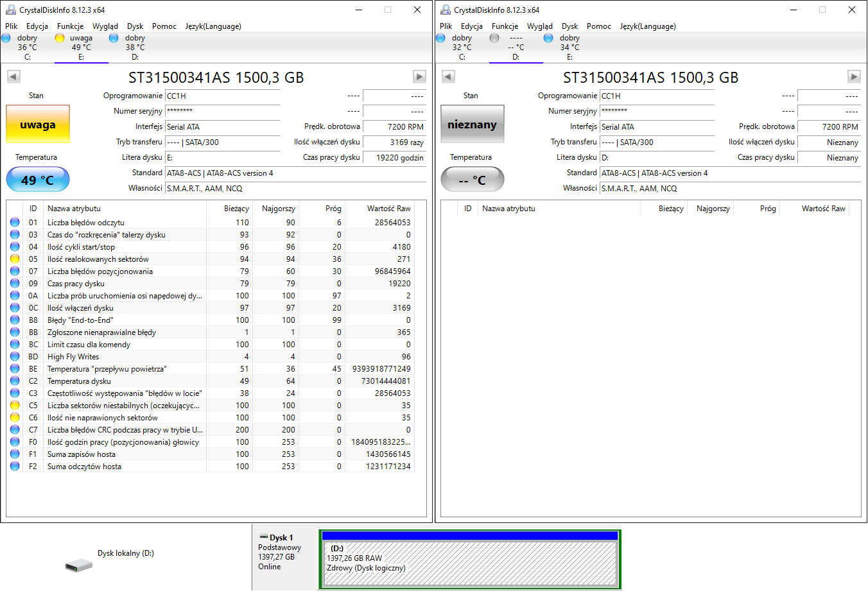Click 'Dysk 1 Podstawowy' disk label panel

click(286, 558)
